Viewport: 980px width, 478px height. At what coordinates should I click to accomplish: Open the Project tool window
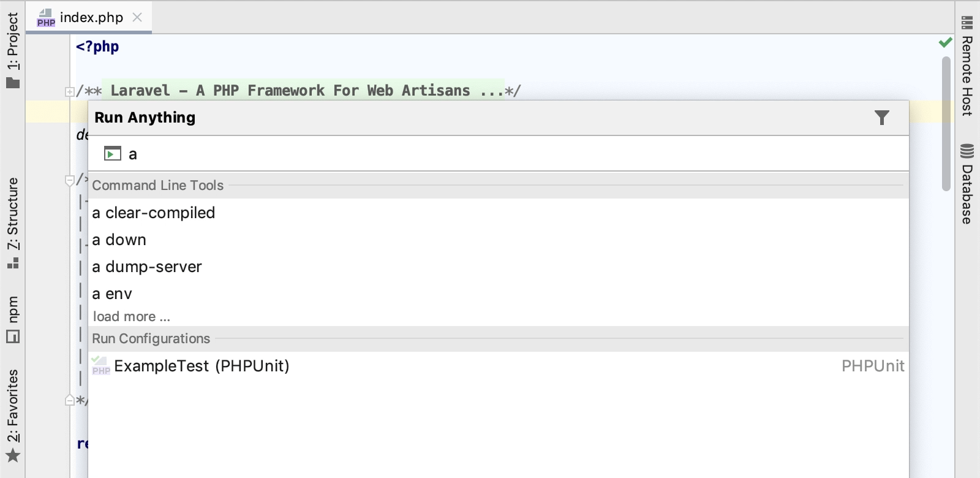(13, 50)
